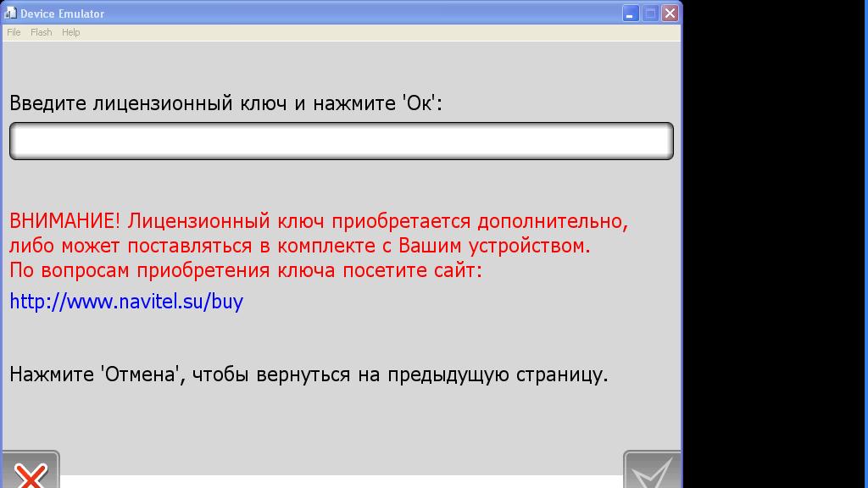Open the Flash menu
Image resolution: width=868 pixels, height=488 pixels.
pyautogui.click(x=41, y=32)
